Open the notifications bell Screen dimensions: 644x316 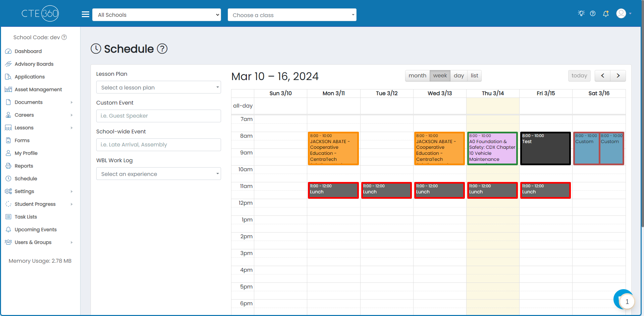tap(606, 14)
